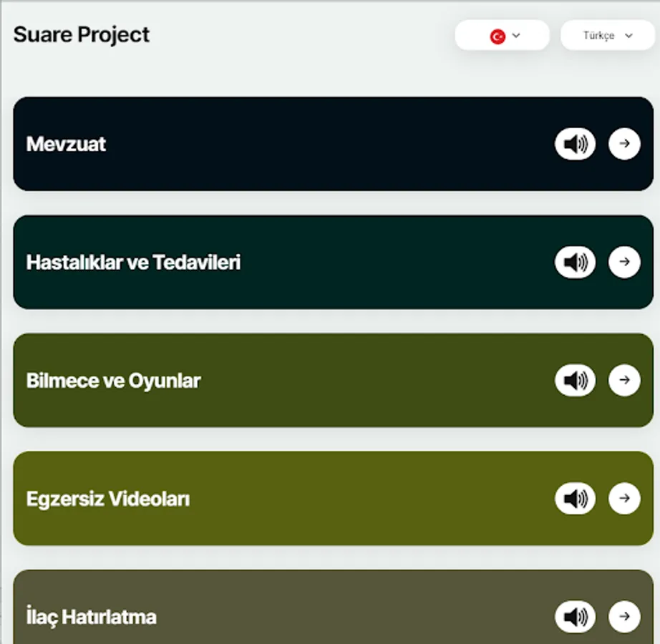The width and height of the screenshot is (660, 644).
Task: Select the Bilmece ve Oyunlar card
Action: coord(286,380)
